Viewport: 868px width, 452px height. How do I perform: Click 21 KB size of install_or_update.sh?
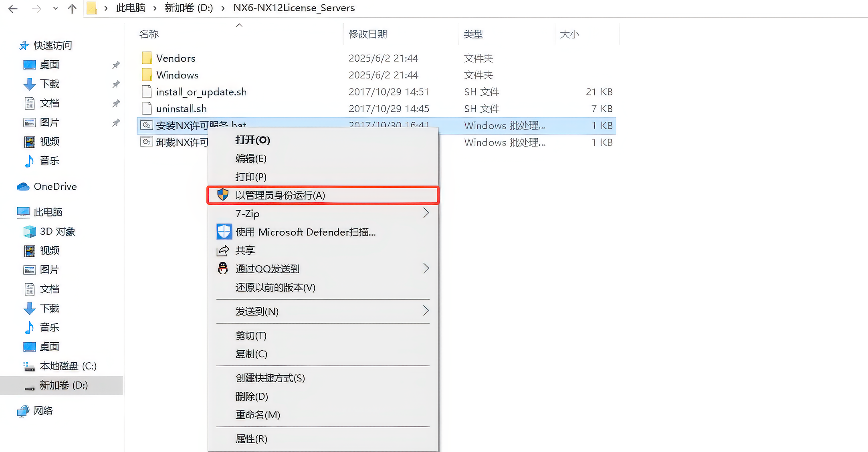[x=599, y=92]
